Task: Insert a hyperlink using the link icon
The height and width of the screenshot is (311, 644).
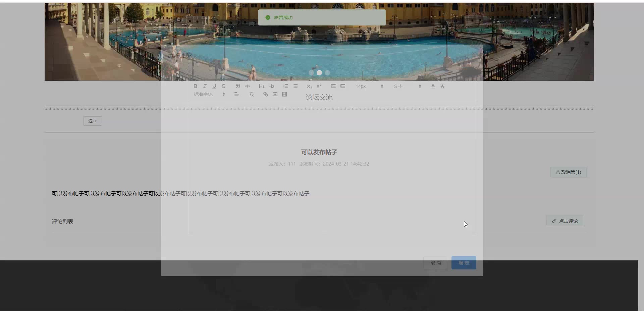Action: (x=265, y=94)
